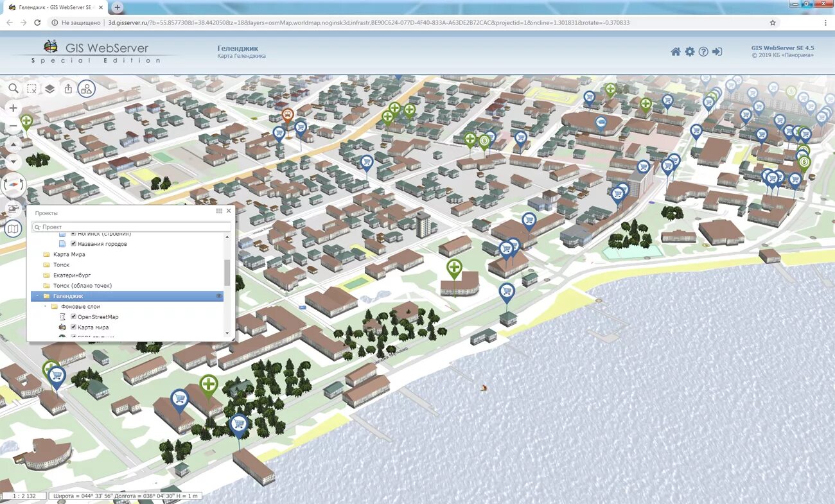Viewport: 835px width, 504px height.
Task: Start the helicopter flight mode
Action: tap(13, 208)
